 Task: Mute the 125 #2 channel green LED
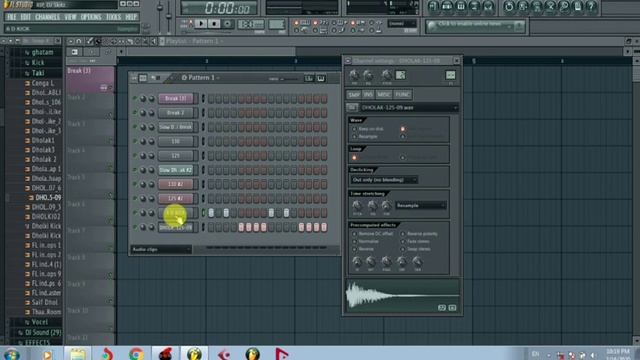134,198
